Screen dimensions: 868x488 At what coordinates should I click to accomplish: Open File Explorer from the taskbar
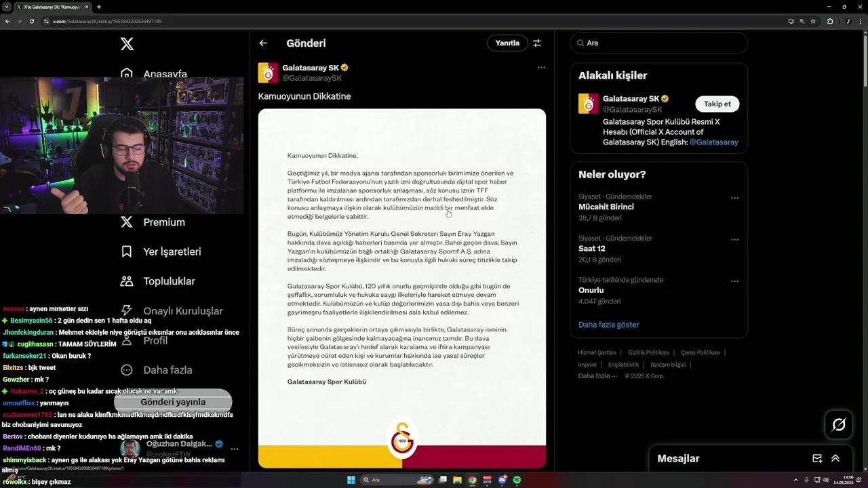point(458,480)
